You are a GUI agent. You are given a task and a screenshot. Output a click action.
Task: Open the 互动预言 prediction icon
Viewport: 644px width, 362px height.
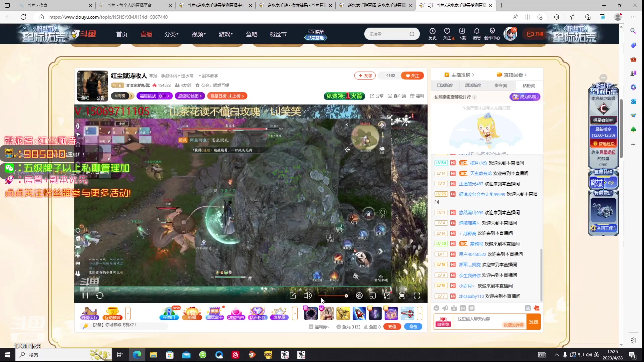pos(112,314)
